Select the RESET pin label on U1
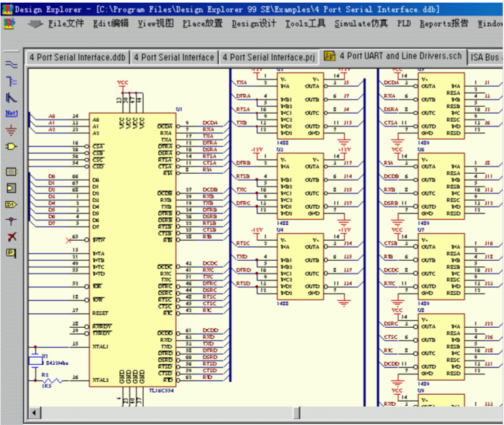 100,313
